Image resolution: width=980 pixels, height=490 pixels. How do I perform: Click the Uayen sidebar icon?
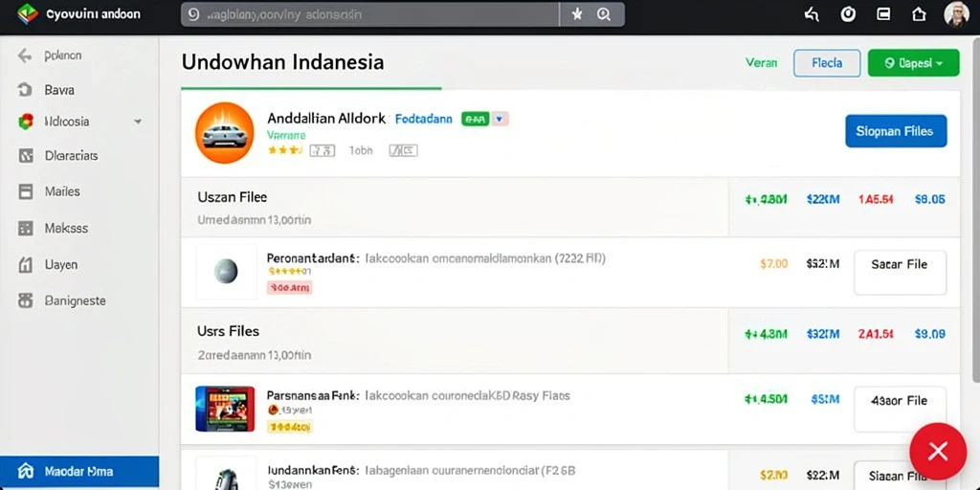(25, 265)
